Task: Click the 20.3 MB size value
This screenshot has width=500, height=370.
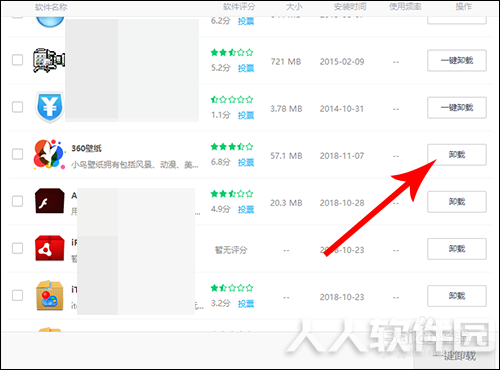Action: click(286, 203)
